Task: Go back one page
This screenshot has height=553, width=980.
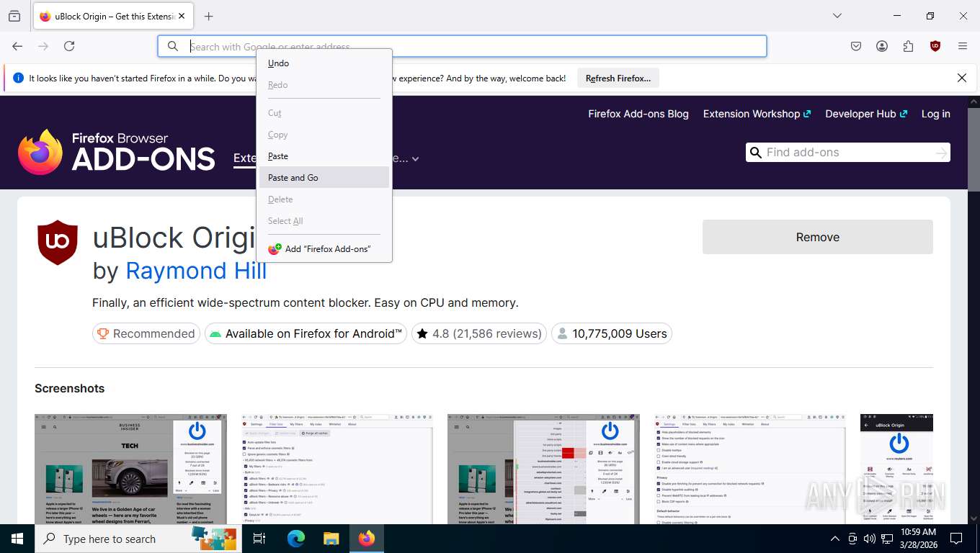Action: 17,46
